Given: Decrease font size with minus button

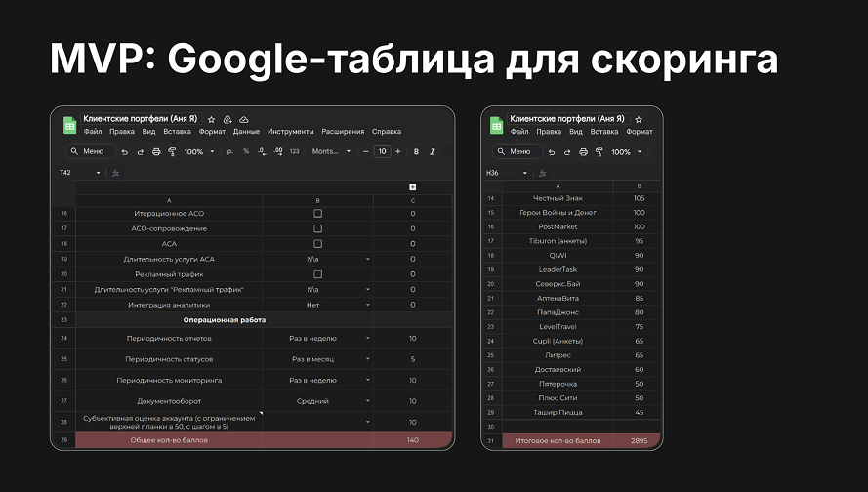Looking at the screenshot, I should pyautogui.click(x=366, y=151).
